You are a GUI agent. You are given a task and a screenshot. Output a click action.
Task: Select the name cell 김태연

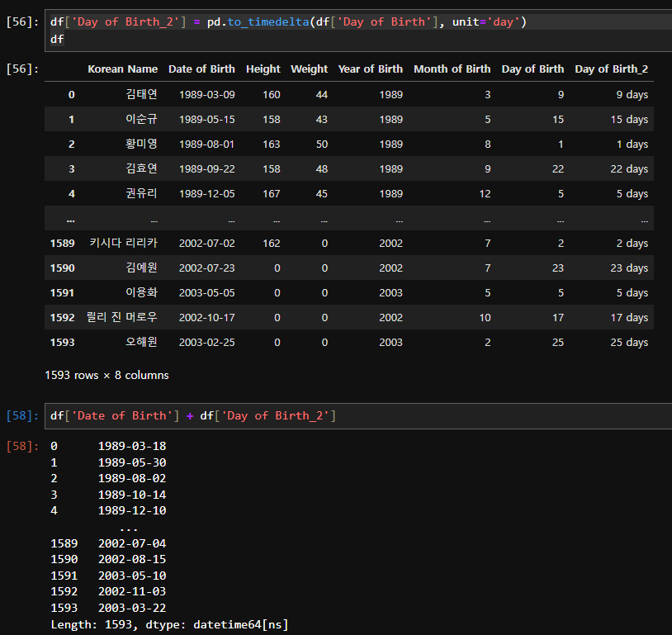[x=141, y=94]
